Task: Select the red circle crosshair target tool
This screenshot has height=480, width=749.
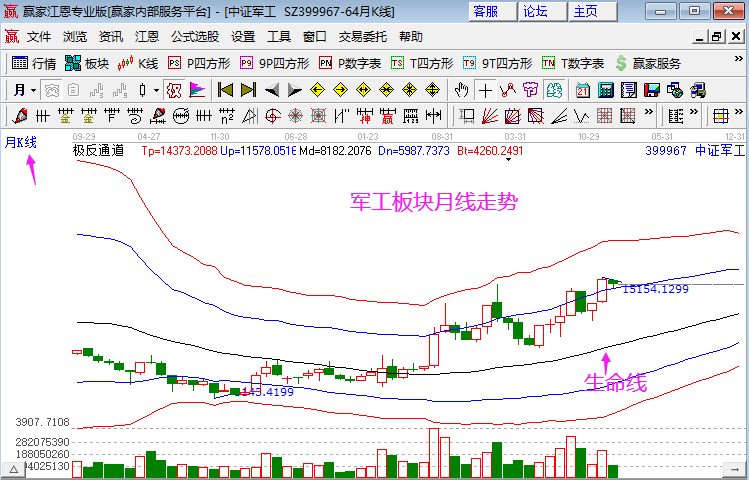Action: [273, 116]
